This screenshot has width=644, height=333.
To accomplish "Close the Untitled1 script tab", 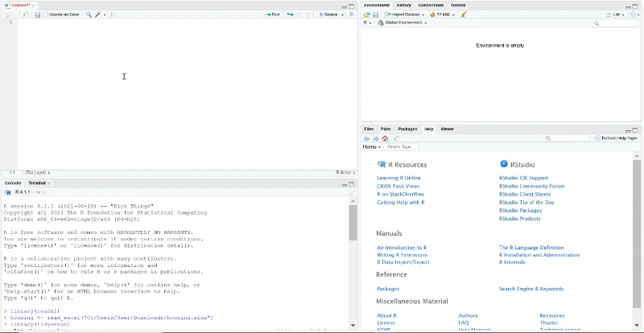I will coord(33,6).
